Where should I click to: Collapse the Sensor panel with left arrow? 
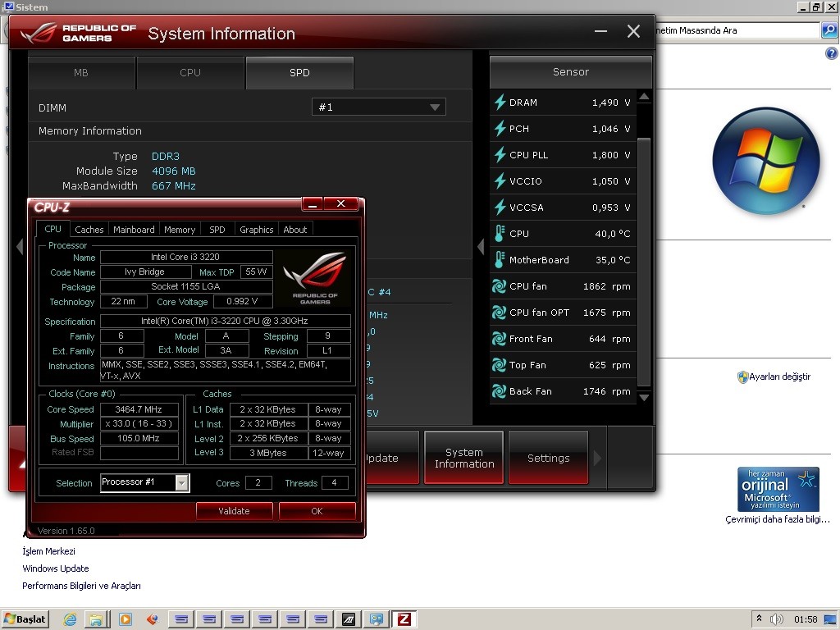click(x=482, y=246)
